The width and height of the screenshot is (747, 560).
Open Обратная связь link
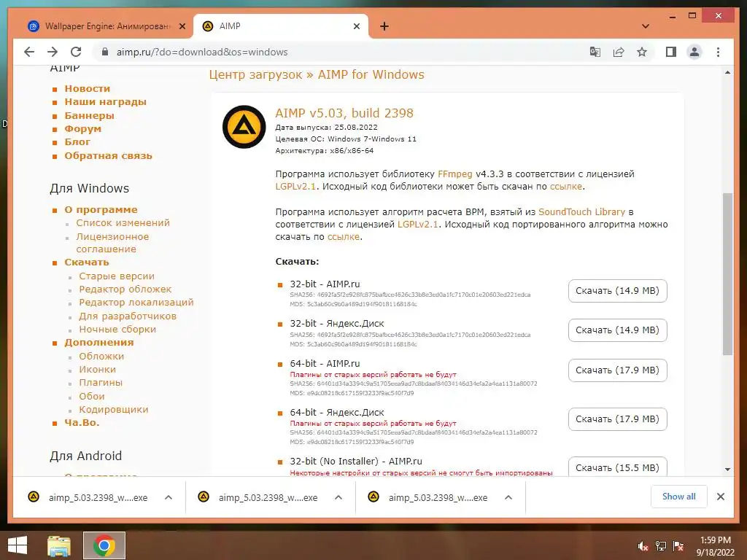point(108,156)
